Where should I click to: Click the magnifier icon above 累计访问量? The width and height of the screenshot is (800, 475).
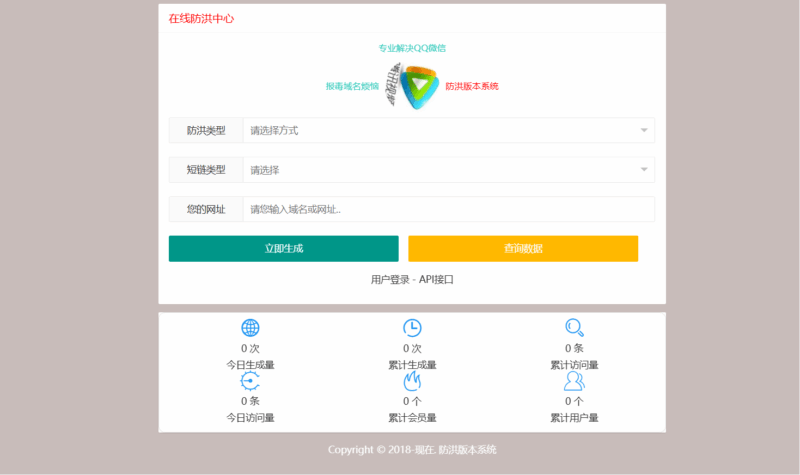tap(574, 328)
